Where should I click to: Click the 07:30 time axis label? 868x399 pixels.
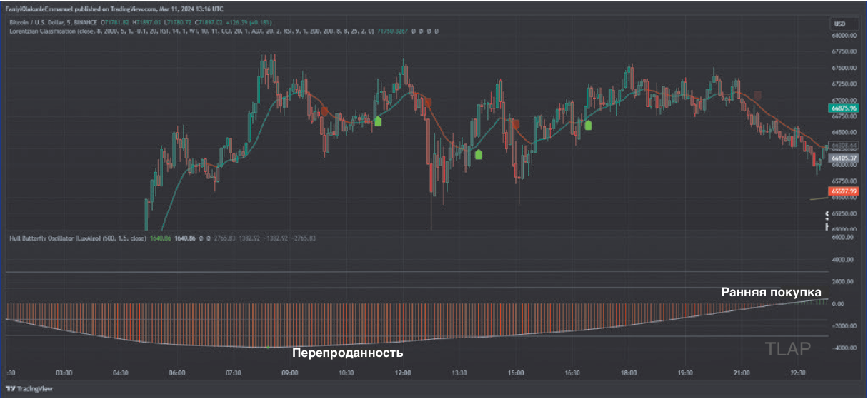pyautogui.click(x=234, y=373)
